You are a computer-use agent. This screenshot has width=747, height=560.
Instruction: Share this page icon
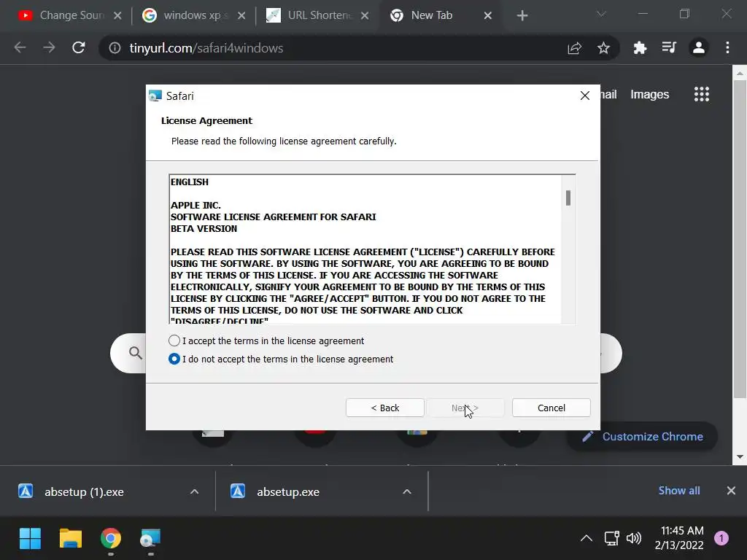point(575,47)
